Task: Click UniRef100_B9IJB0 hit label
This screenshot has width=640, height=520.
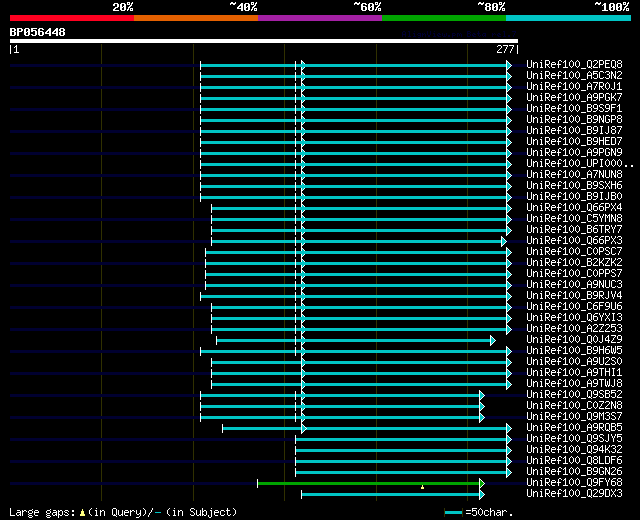Action: [574, 197]
